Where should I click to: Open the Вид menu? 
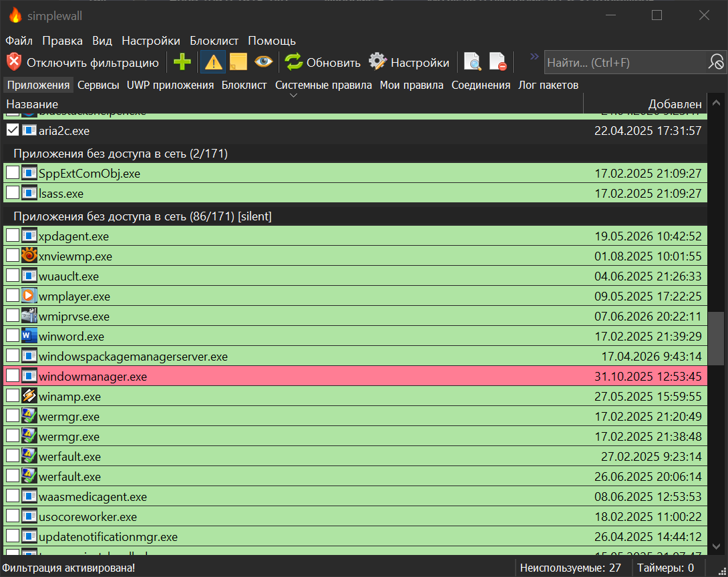[x=102, y=40]
